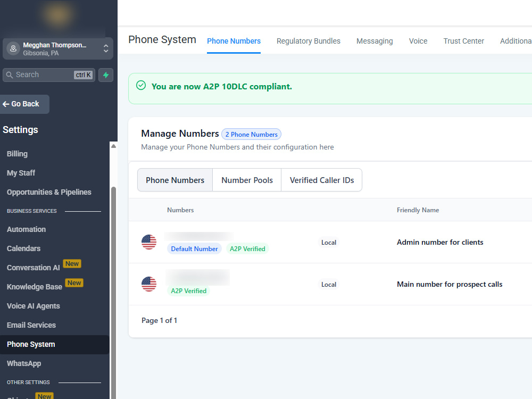Switch to Regulatory Bundles tab
532x399 pixels.
point(309,41)
